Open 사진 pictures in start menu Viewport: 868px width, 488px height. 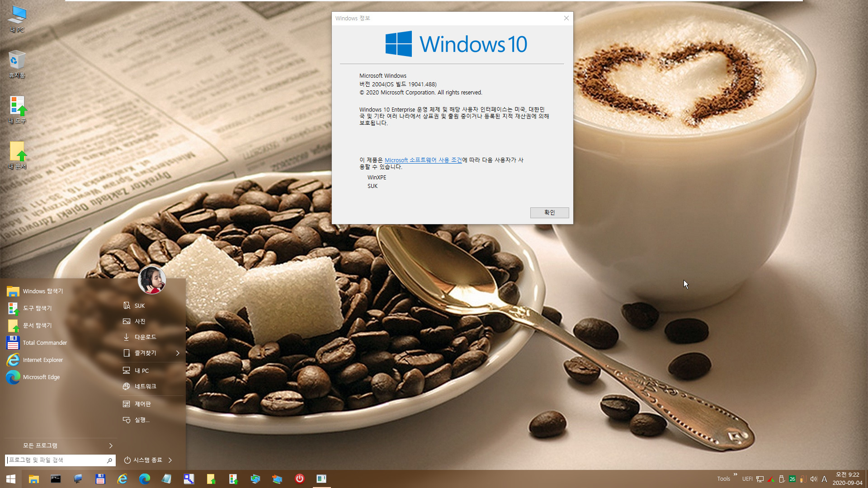click(x=151, y=321)
